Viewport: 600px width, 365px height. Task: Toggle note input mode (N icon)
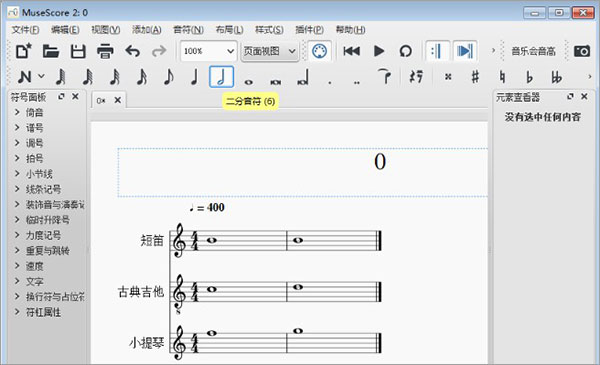(24, 77)
